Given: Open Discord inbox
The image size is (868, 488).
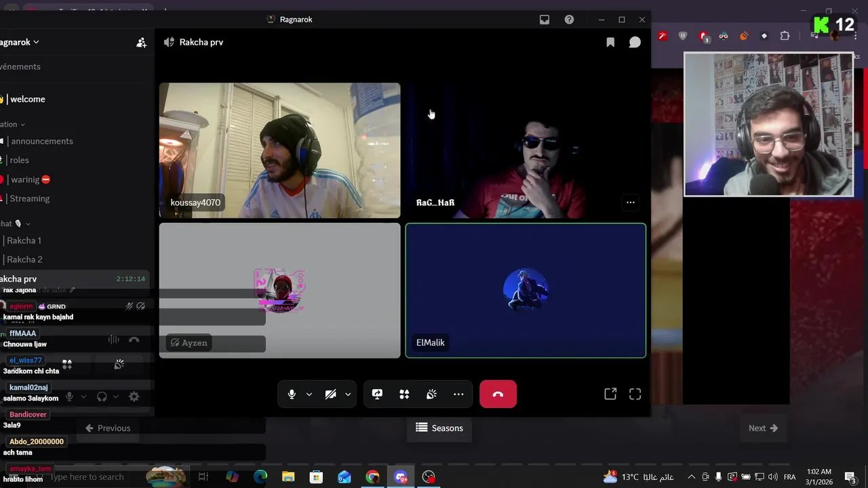Looking at the screenshot, I should click(x=545, y=20).
